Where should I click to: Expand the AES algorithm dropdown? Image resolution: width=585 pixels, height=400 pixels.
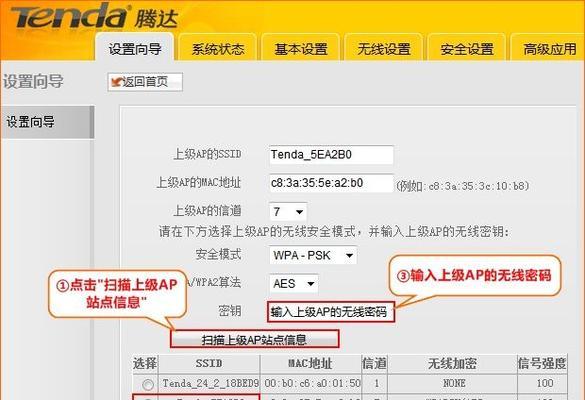[294, 284]
